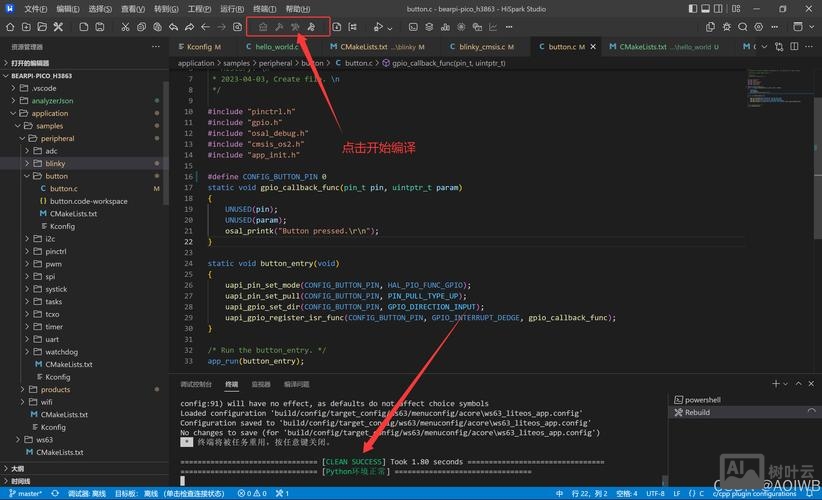Select the Rebuild terminal entry

[696, 412]
